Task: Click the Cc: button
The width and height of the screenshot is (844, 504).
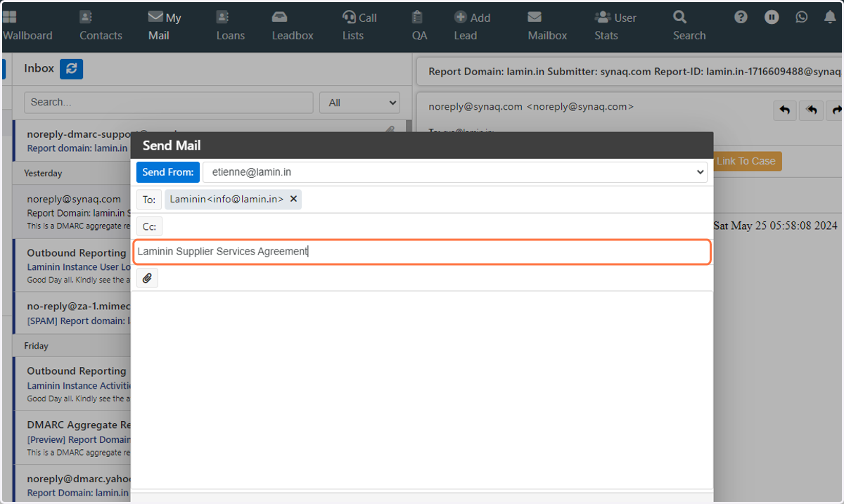Action: point(149,226)
